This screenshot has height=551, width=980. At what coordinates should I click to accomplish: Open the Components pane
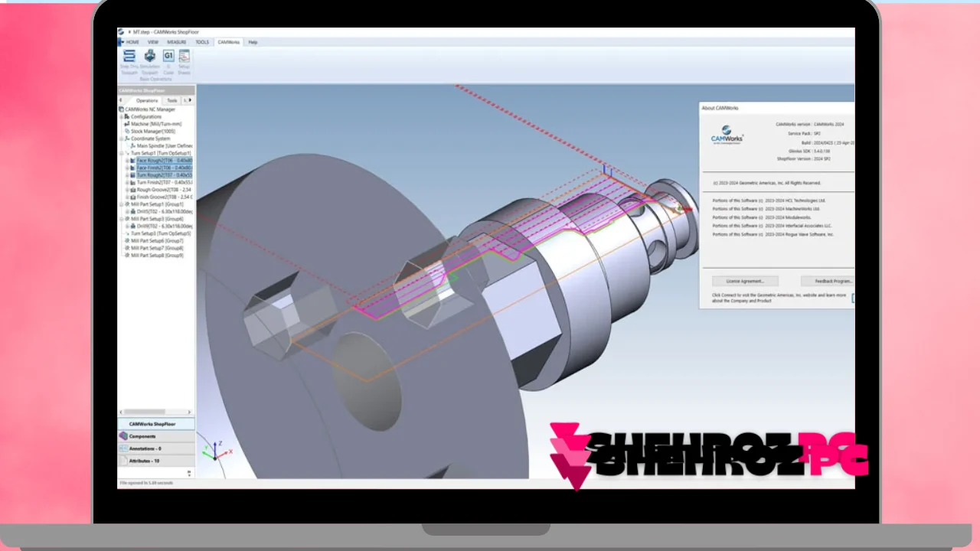[x=156, y=436]
